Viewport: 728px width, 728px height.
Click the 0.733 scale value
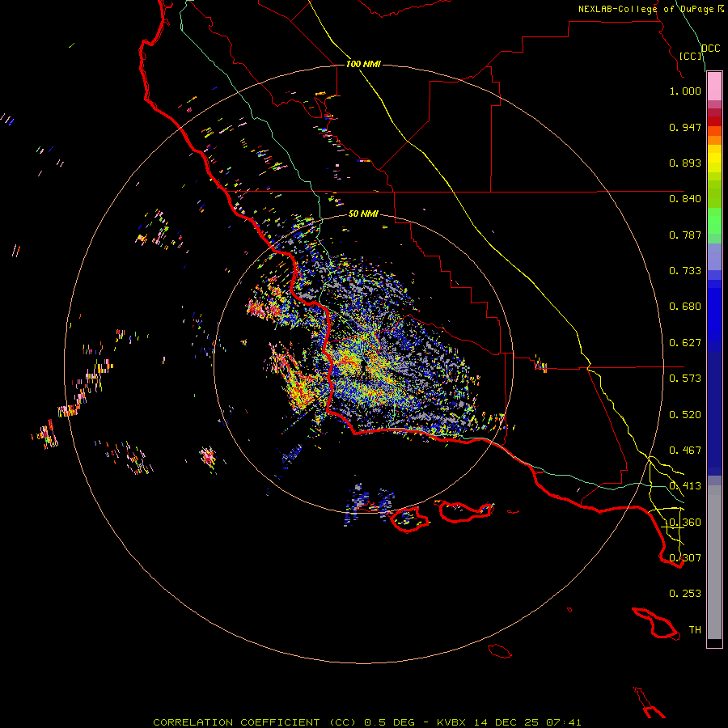(685, 271)
